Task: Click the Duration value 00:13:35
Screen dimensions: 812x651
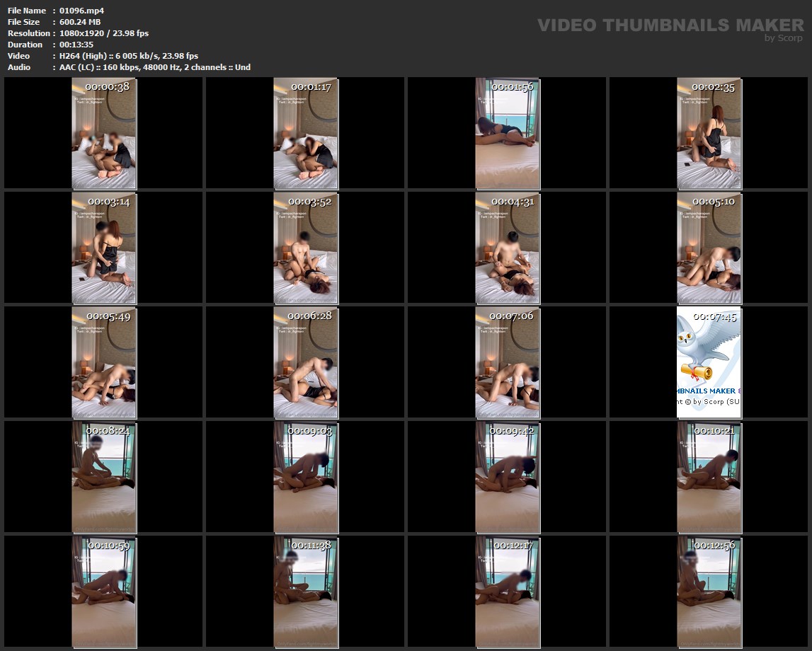Action: point(76,45)
